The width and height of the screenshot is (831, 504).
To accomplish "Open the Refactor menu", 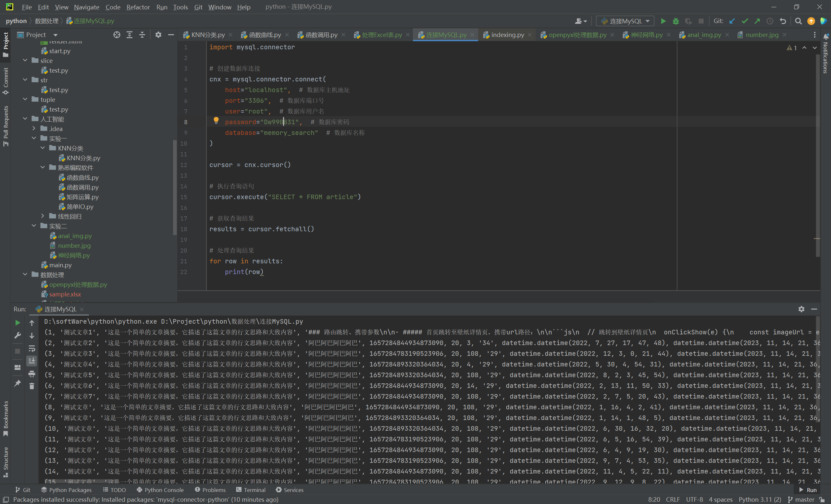I will 138,7.
